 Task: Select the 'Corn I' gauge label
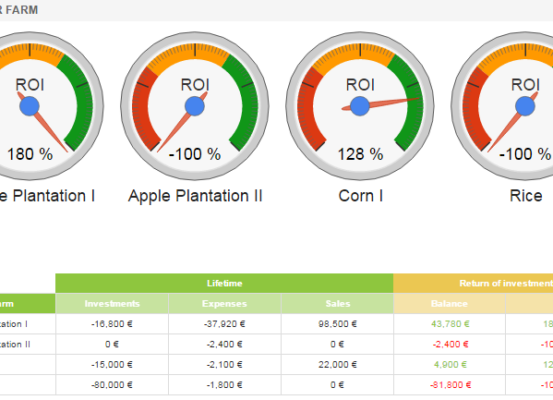pyautogui.click(x=360, y=196)
